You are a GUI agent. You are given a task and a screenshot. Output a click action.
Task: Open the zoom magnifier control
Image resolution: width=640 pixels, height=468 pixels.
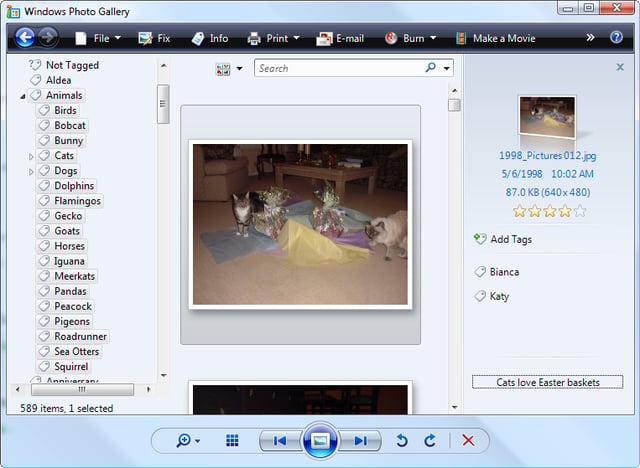tap(188, 441)
